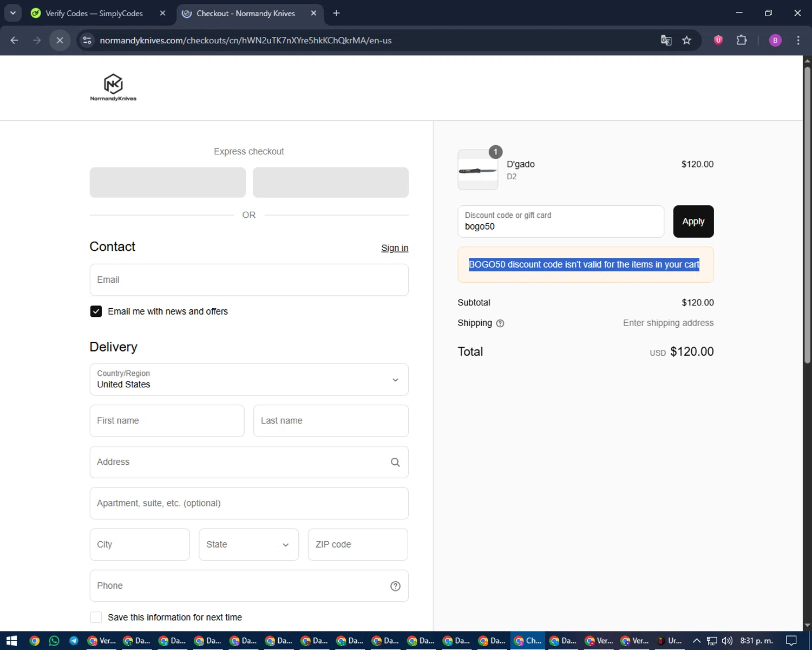Click the BOGO50 invalid code message

584,264
